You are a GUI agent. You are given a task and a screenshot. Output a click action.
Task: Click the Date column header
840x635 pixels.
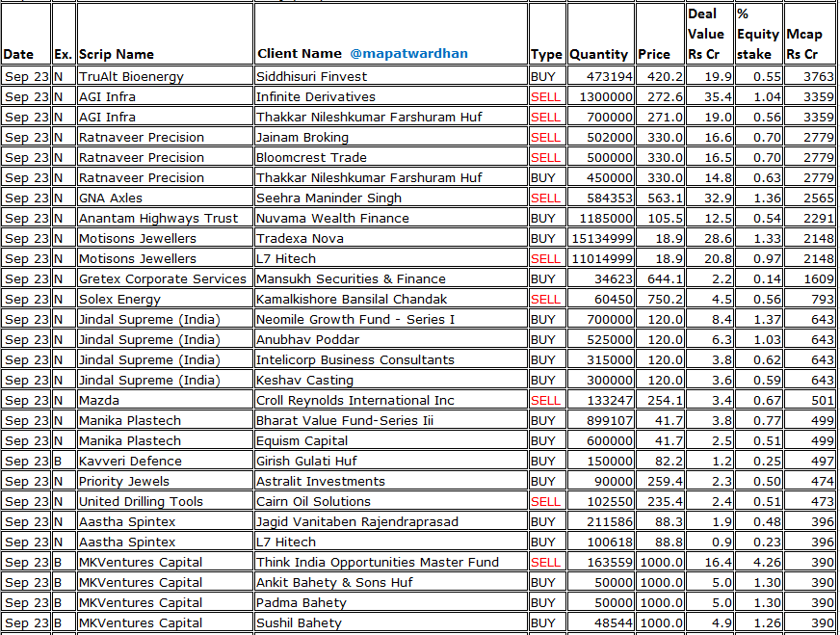pyautogui.click(x=18, y=54)
